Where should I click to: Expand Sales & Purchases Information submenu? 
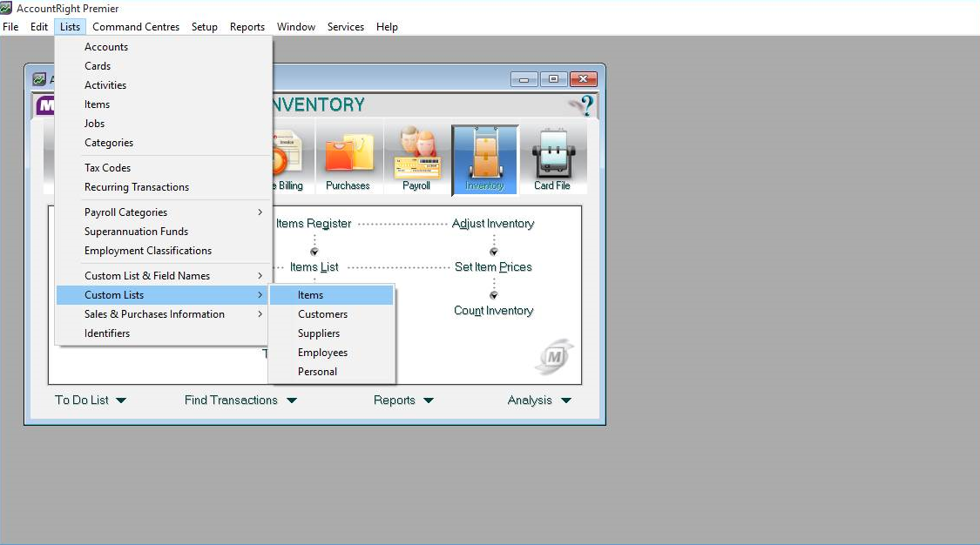[164, 314]
